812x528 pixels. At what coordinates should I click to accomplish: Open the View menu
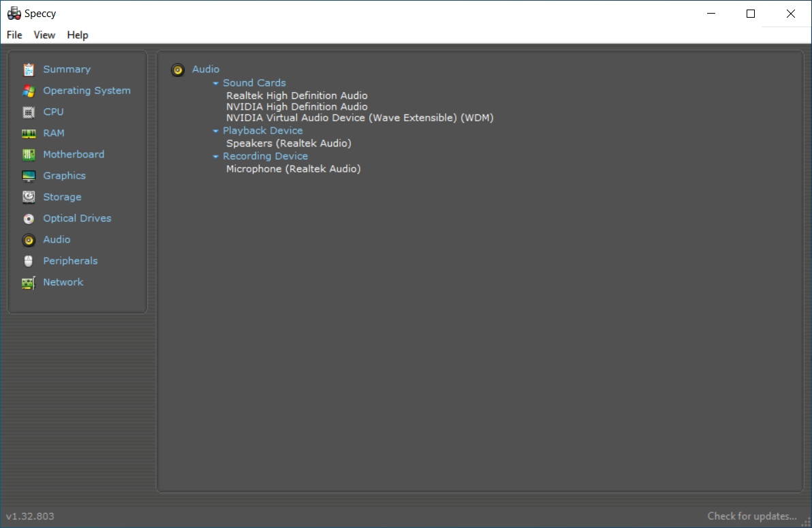tap(44, 35)
